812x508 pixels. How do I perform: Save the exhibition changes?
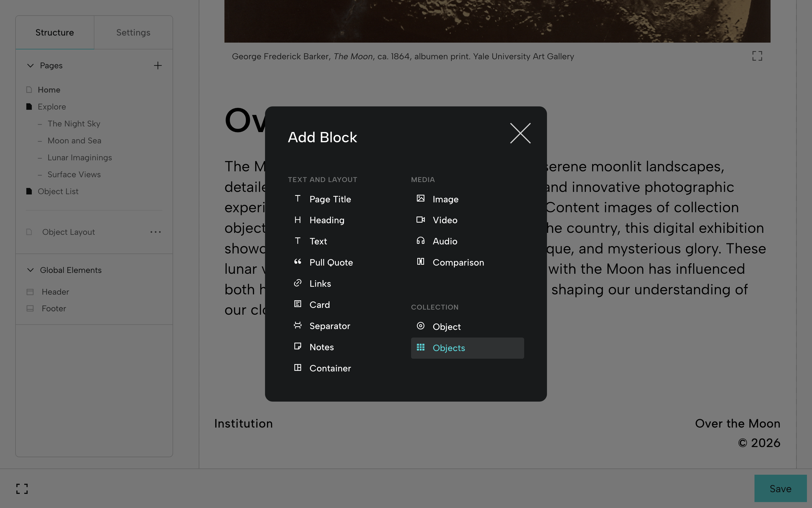point(780,489)
